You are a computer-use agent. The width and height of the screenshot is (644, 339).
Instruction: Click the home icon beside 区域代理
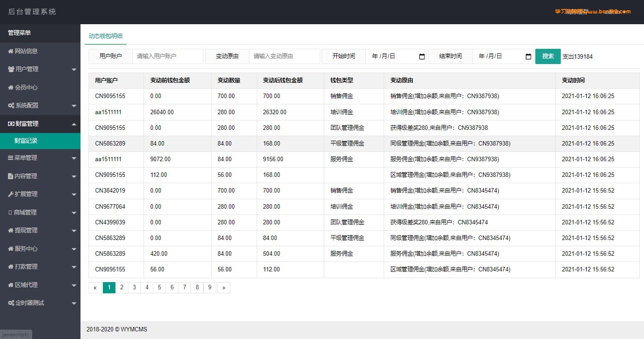pos(11,285)
